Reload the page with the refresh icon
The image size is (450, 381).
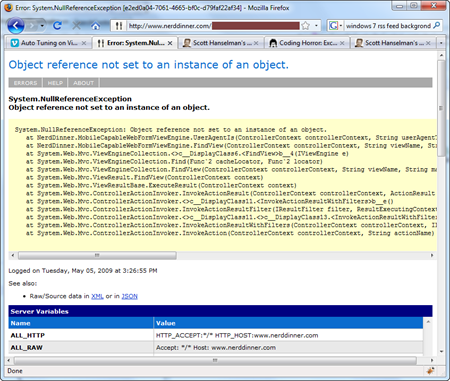tap(57, 26)
